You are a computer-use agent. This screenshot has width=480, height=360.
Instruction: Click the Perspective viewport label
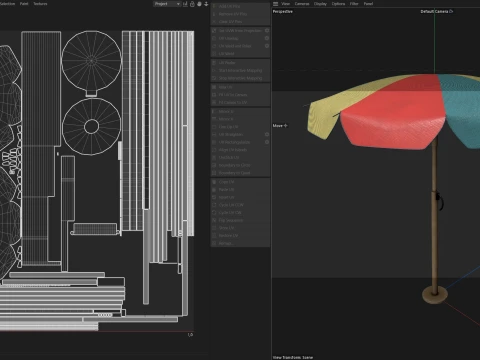click(283, 11)
